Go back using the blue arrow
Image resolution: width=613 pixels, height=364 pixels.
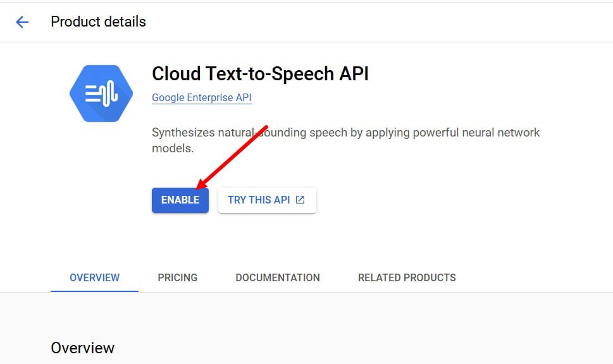point(22,22)
